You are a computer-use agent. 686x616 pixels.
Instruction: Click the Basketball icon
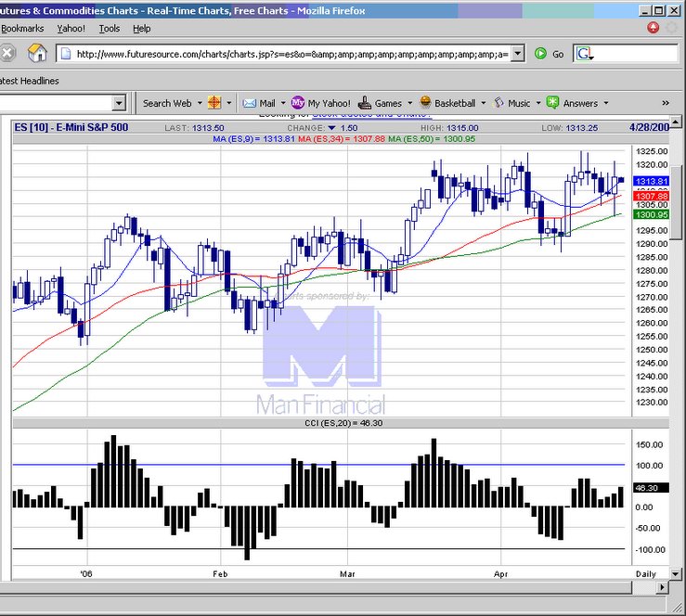(x=425, y=102)
